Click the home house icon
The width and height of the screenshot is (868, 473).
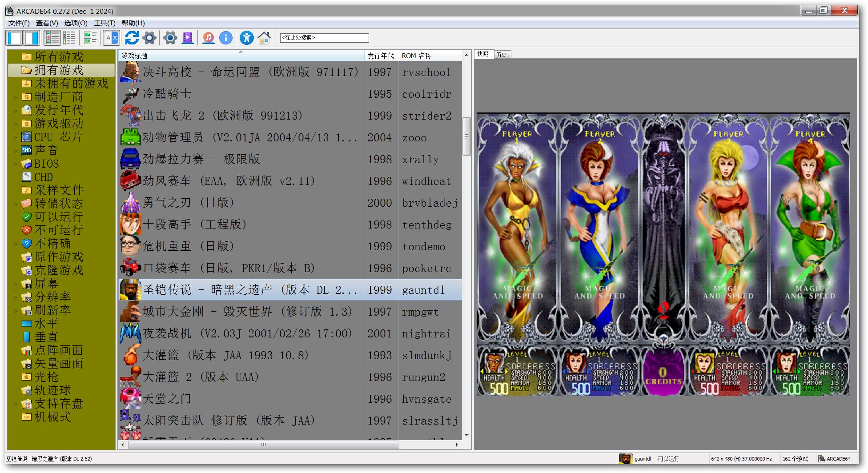[x=264, y=38]
